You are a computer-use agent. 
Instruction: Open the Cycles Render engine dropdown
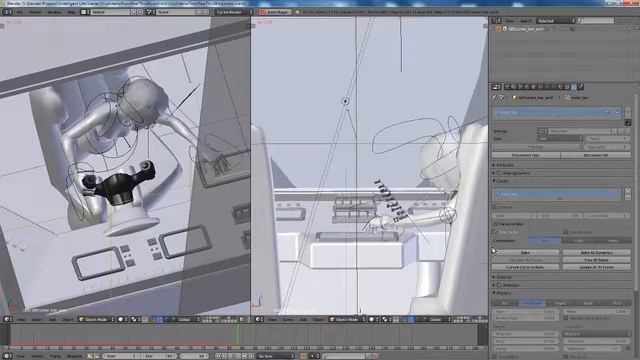pos(234,12)
